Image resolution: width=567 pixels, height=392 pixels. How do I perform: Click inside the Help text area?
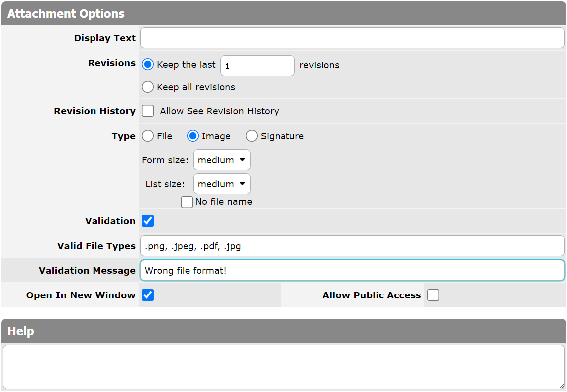283,367
